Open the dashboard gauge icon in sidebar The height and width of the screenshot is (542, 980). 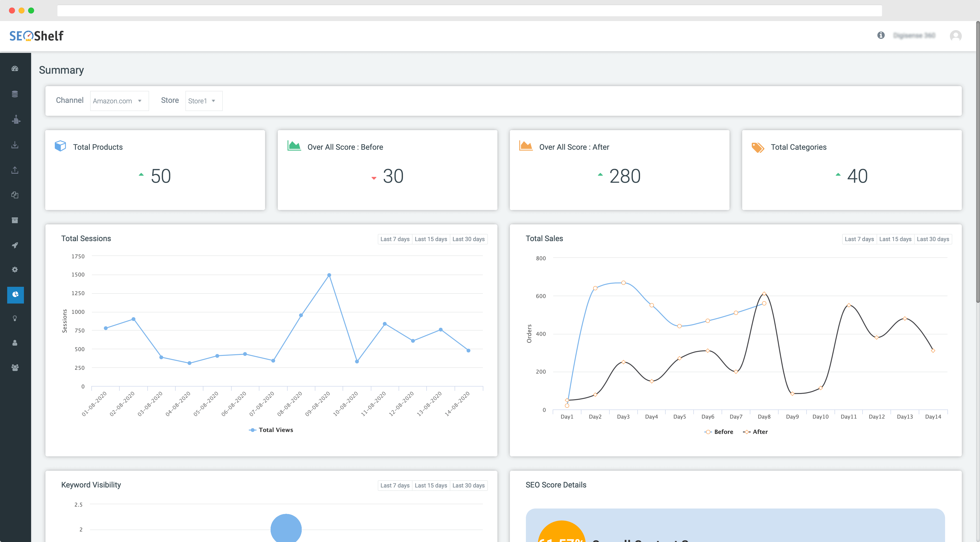coord(15,69)
